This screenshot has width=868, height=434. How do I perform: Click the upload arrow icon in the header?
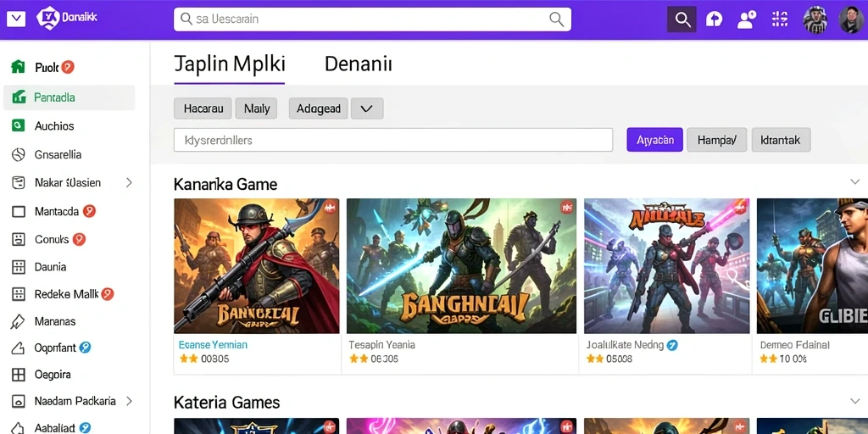[x=714, y=19]
